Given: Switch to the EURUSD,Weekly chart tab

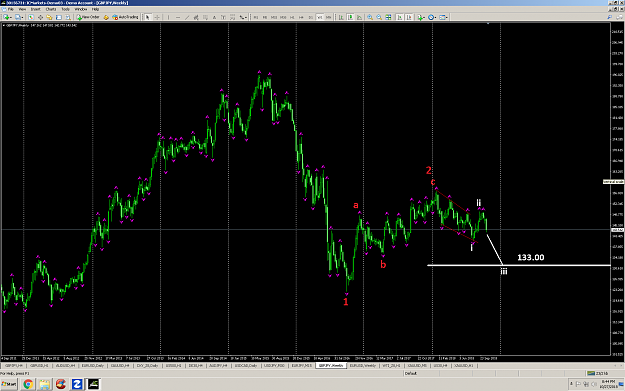Looking at the screenshot, I should (363, 365).
